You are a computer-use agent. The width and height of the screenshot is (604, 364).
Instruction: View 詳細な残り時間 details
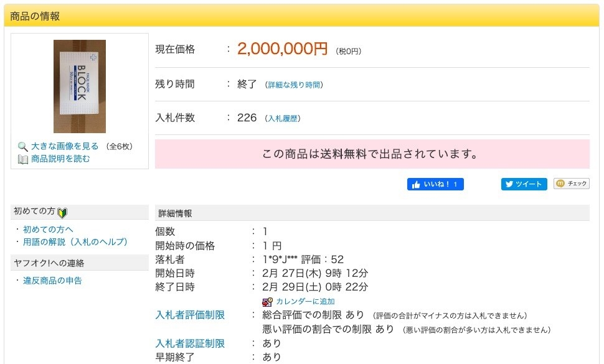pyautogui.click(x=295, y=85)
